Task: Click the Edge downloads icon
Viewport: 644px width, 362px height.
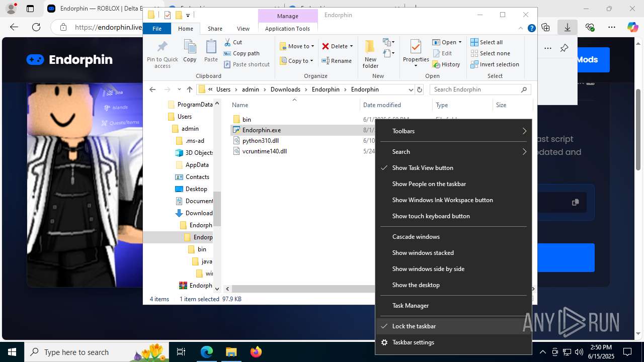Action: click(567, 27)
